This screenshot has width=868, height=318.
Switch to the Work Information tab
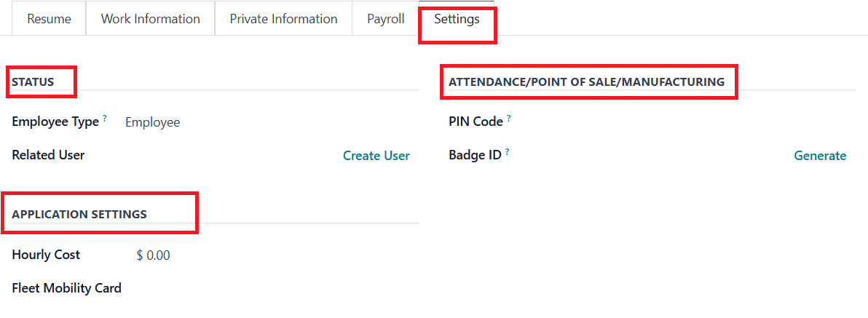[x=150, y=19]
